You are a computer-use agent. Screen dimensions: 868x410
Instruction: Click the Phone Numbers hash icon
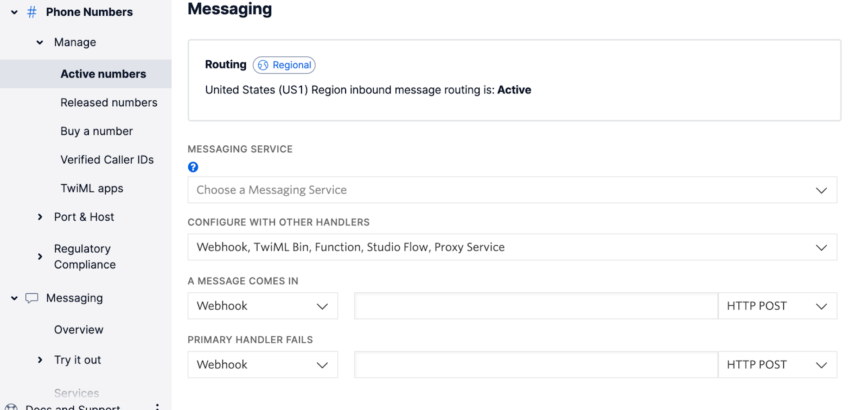(32, 12)
